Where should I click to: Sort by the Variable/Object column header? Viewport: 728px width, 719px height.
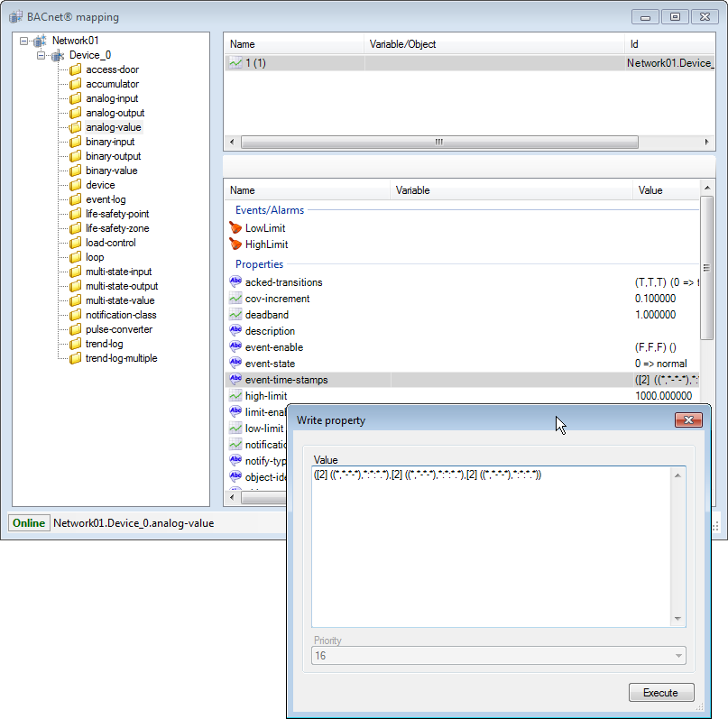coord(402,44)
